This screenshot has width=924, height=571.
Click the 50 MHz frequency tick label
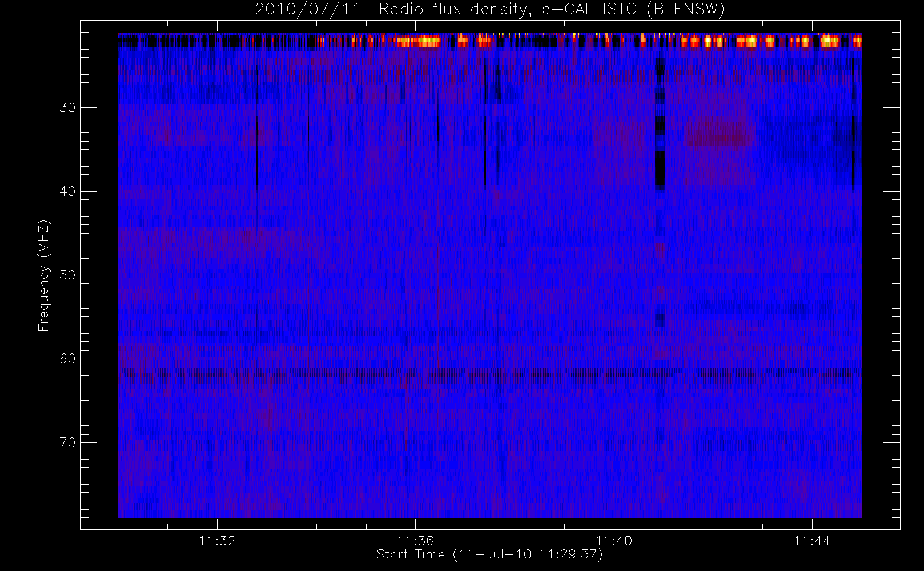pyautogui.click(x=67, y=275)
